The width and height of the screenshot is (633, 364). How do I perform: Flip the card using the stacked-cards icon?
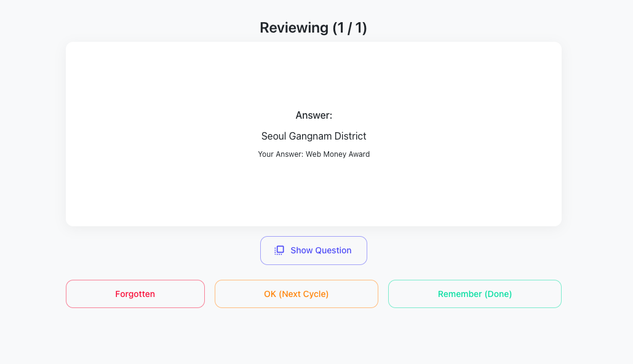tap(279, 250)
